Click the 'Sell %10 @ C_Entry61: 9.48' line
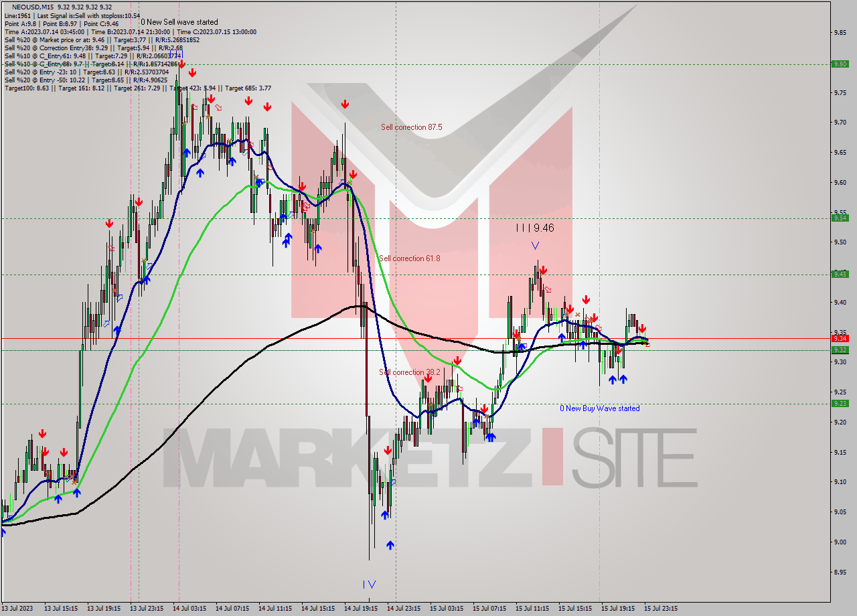The height and width of the screenshot is (616, 857). point(93,56)
